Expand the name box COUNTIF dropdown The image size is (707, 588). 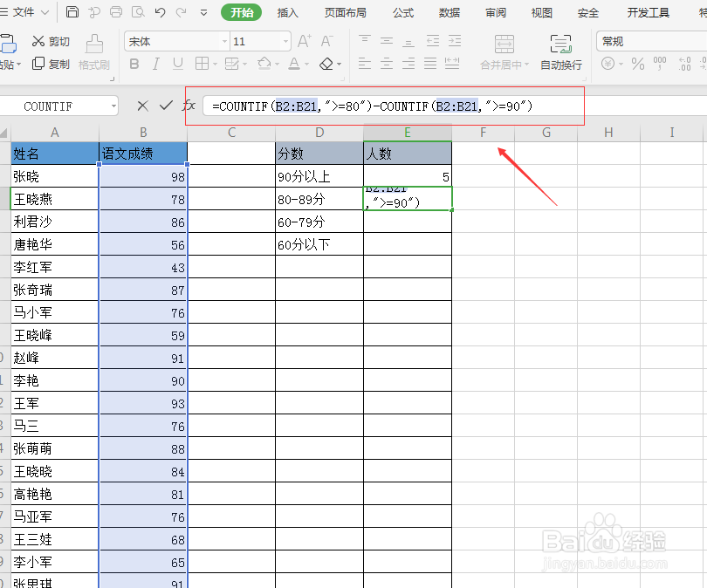point(113,106)
